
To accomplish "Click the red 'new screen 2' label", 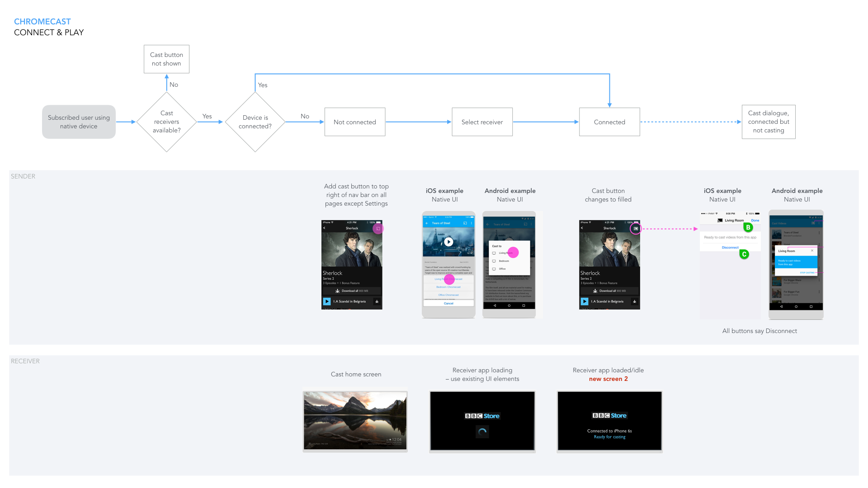I will pyautogui.click(x=608, y=379).
